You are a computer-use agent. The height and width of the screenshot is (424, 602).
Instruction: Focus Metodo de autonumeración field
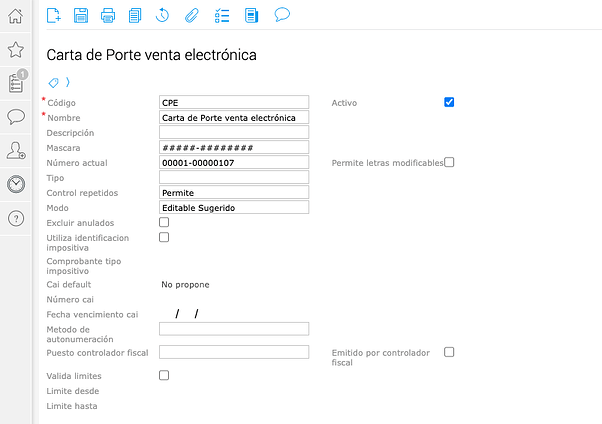pyautogui.click(x=234, y=329)
